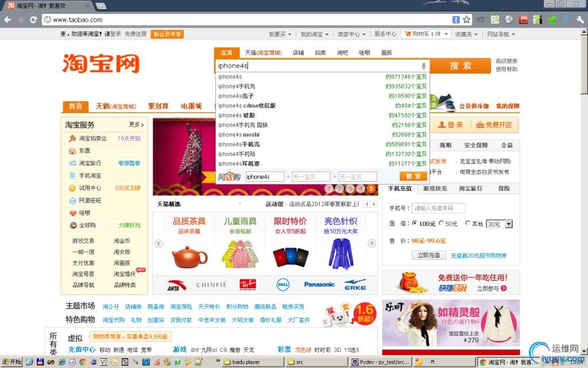Click the orange 搜索 button
Screen dimensions: 588x368
click(x=461, y=66)
